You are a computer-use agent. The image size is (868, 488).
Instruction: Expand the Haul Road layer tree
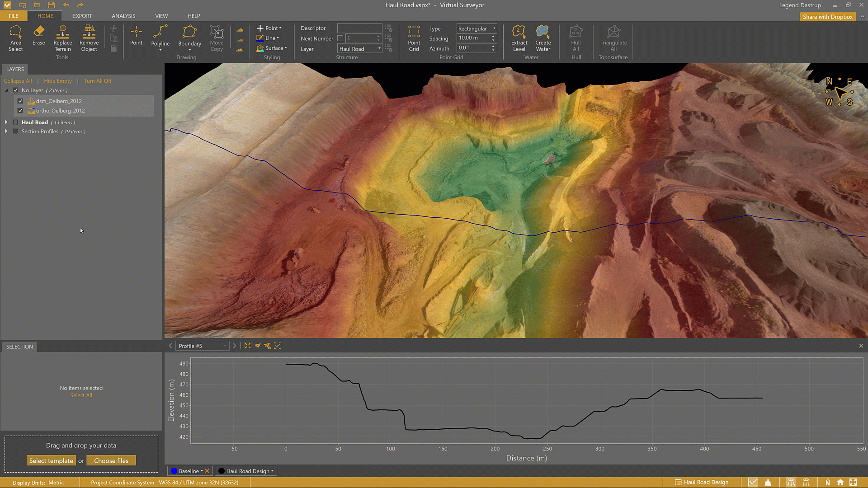pos(6,122)
